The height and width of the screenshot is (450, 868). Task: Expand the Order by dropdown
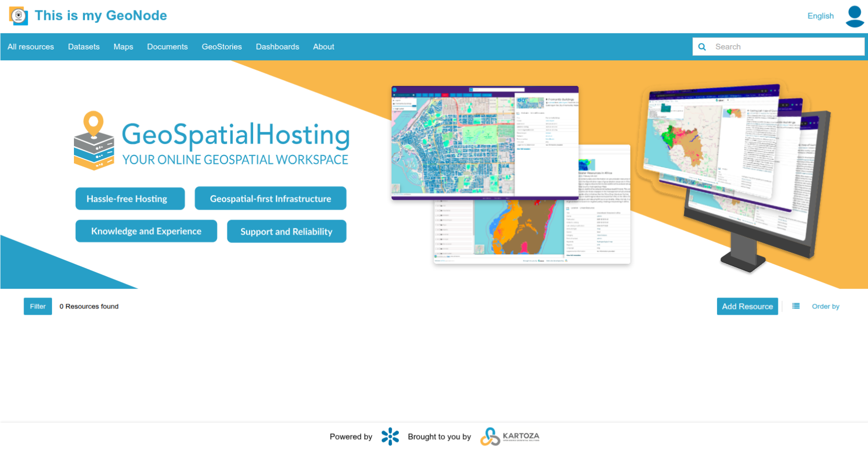pos(825,306)
